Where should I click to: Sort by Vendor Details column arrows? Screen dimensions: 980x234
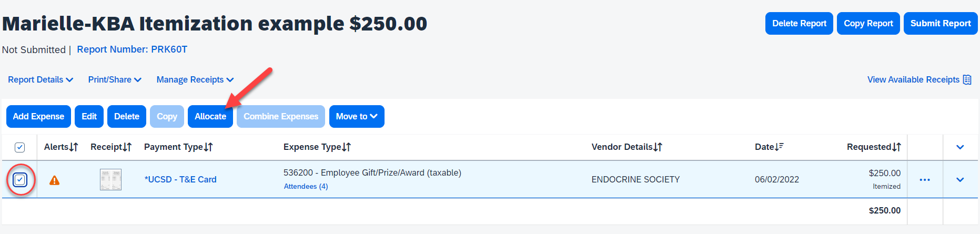(658, 147)
